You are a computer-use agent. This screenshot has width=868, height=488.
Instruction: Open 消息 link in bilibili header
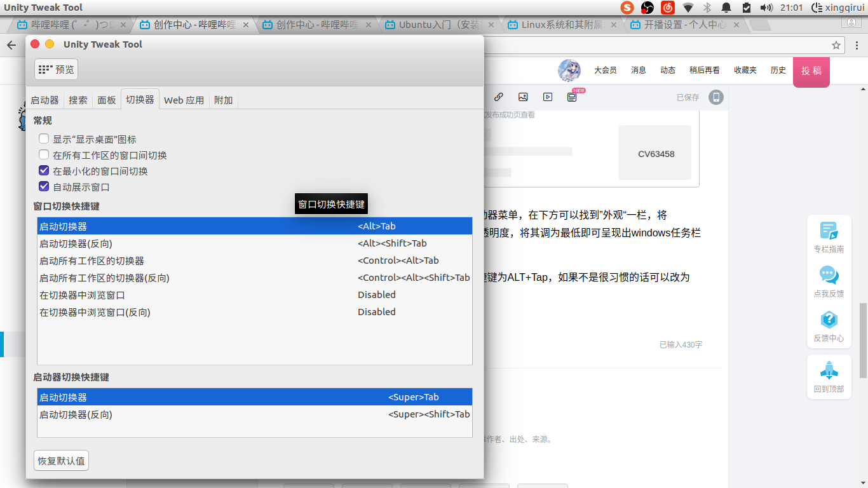click(639, 70)
